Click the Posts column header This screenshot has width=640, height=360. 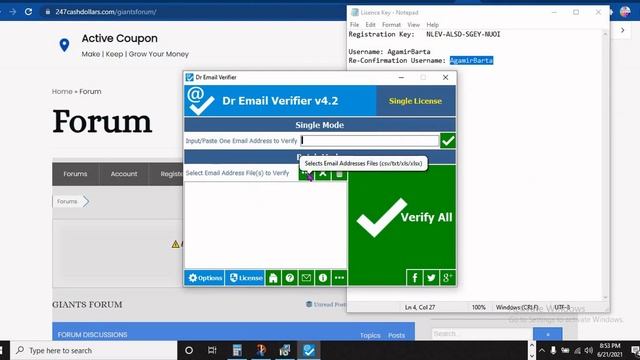click(x=396, y=336)
